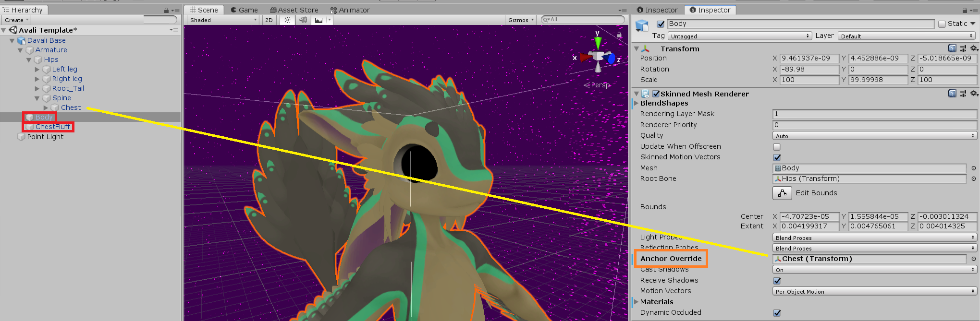Open the Create menu in Hierarchy
The image size is (980, 321).
(x=16, y=20)
